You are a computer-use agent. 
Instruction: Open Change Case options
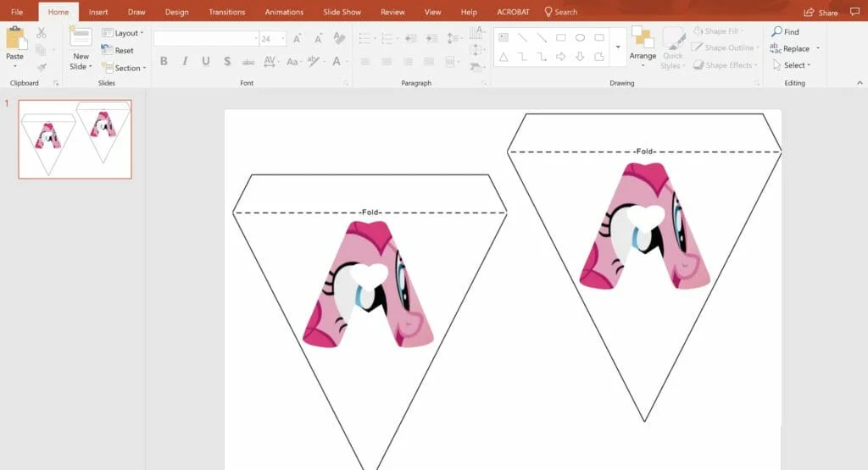click(293, 62)
